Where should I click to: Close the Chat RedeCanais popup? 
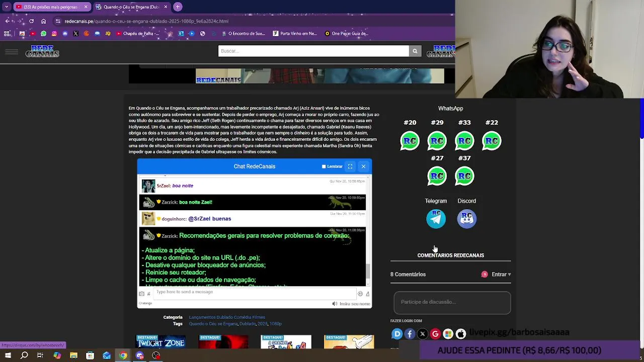[363, 166]
